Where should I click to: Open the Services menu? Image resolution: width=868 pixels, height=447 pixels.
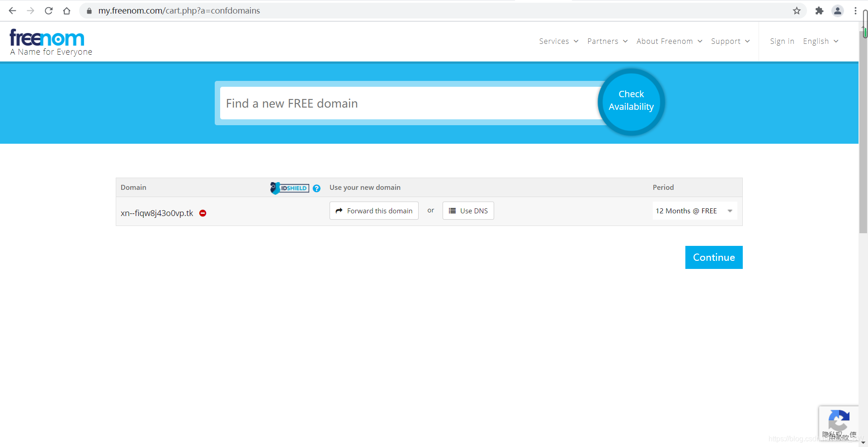click(559, 41)
